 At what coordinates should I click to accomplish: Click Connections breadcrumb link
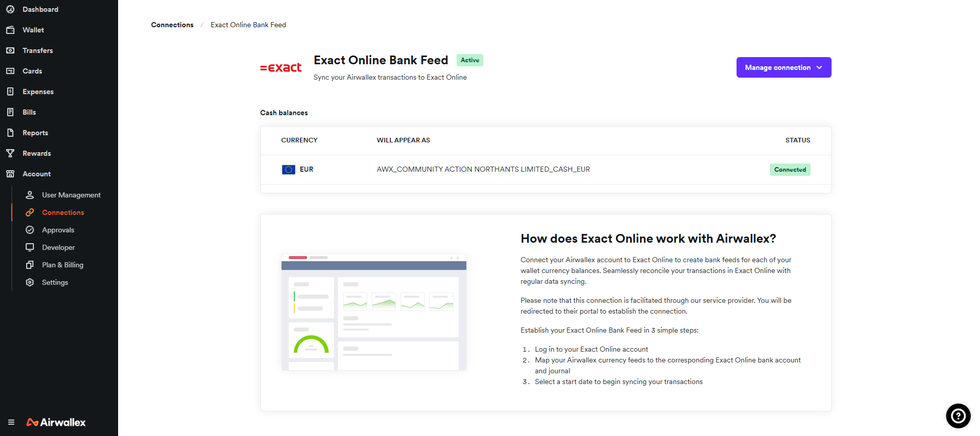[x=172, y=25]
